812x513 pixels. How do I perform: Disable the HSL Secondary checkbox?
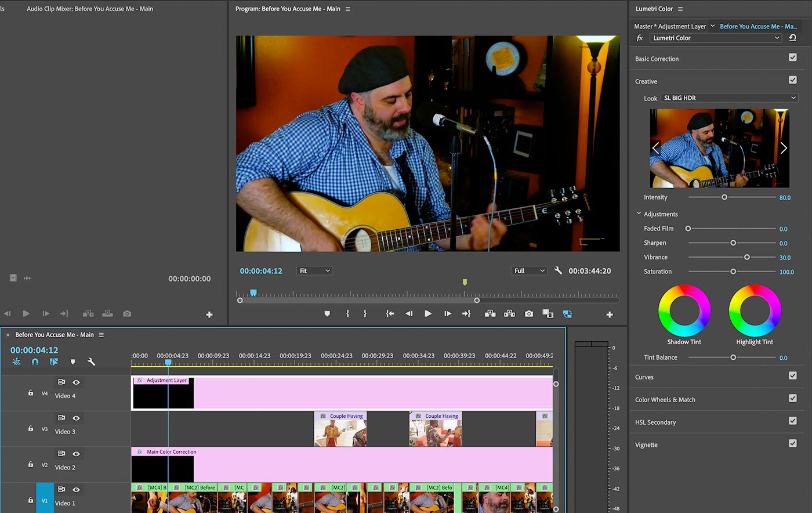(x=792, y=420)
